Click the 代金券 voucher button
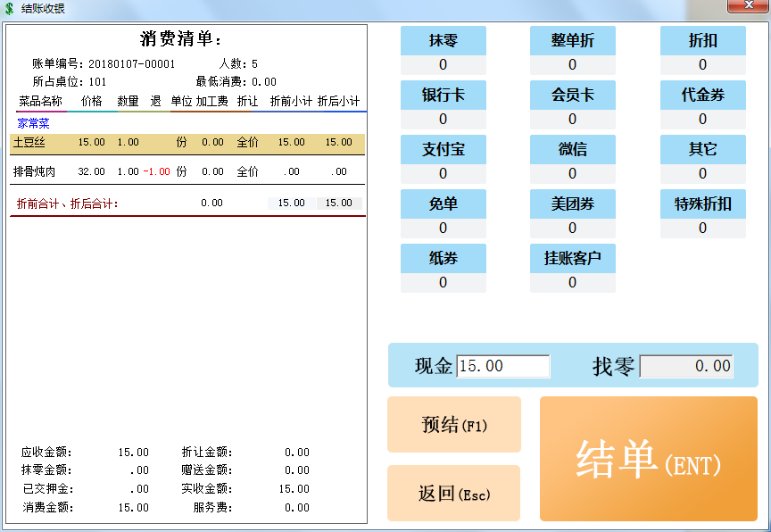 (x=702, y=96)
